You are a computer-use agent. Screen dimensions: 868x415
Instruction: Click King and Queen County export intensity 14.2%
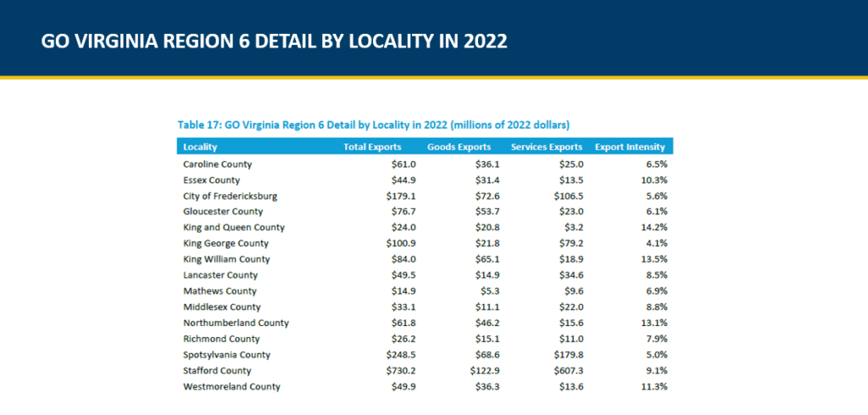click(x=653, y=227)
